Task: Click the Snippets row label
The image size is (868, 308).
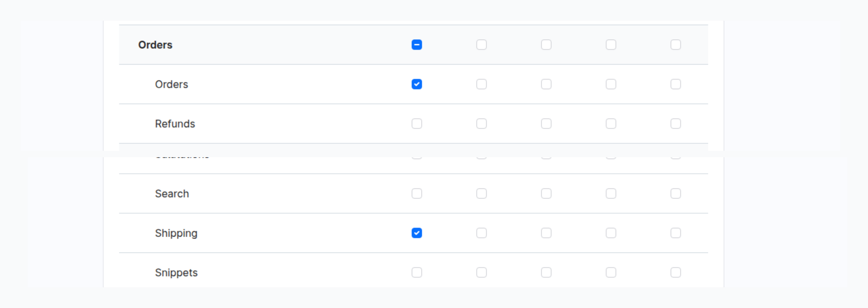Action: (176, 273)
